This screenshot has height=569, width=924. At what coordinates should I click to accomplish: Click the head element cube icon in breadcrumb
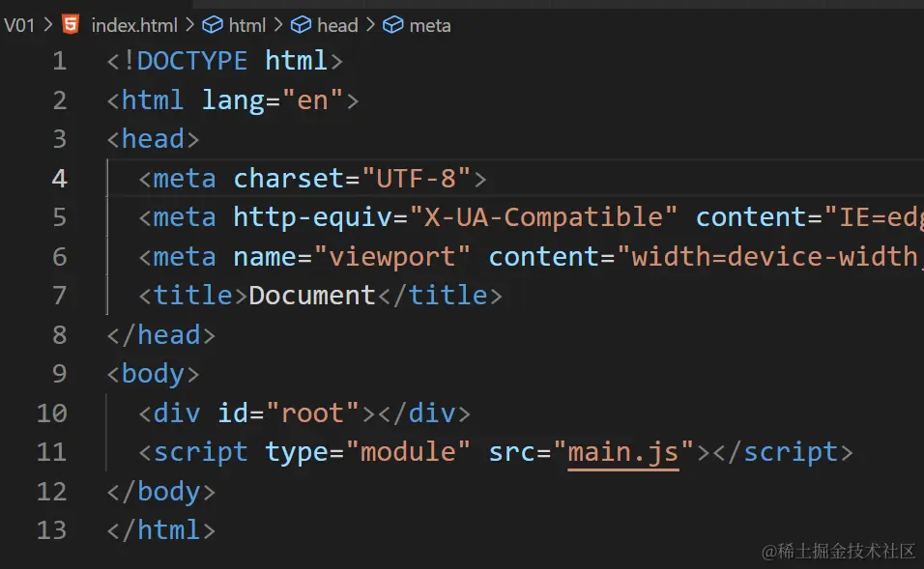302,25
